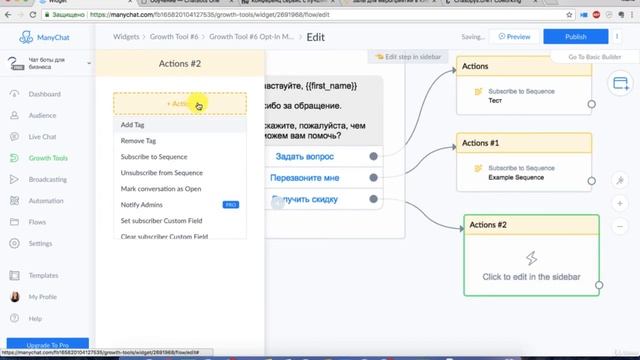Click the lightning bolt icon in Actions #2

[531, 258]
